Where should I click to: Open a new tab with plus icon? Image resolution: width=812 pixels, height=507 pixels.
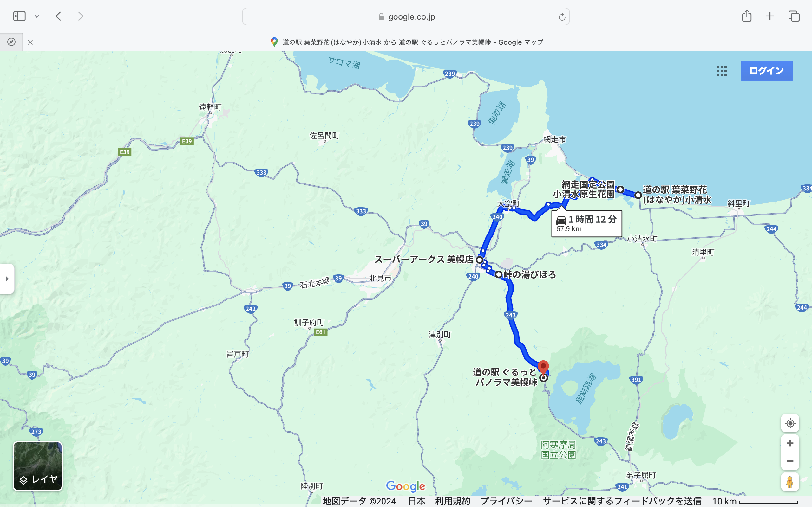770,16
